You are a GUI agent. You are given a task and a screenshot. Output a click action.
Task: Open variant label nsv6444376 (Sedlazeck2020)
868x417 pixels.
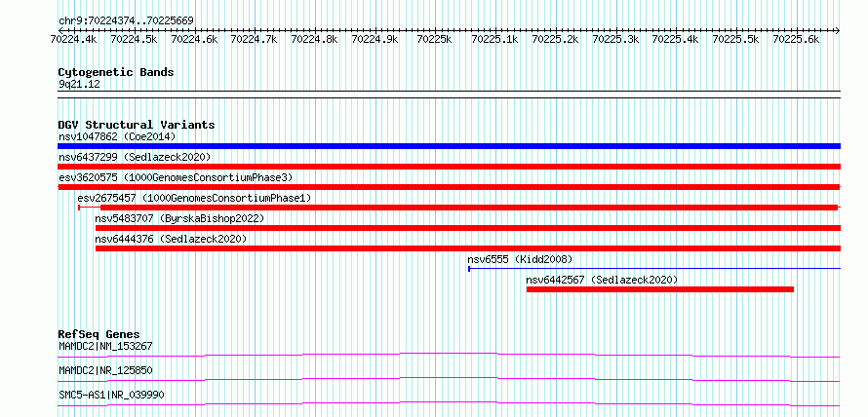pyautogui.click(x=171, y=239)
